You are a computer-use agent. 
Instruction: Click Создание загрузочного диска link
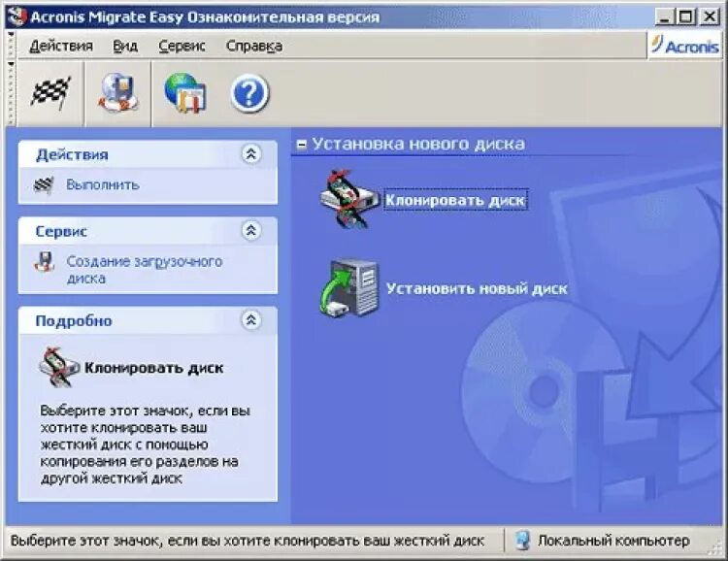pyautogui.click(x=145, y=270)
